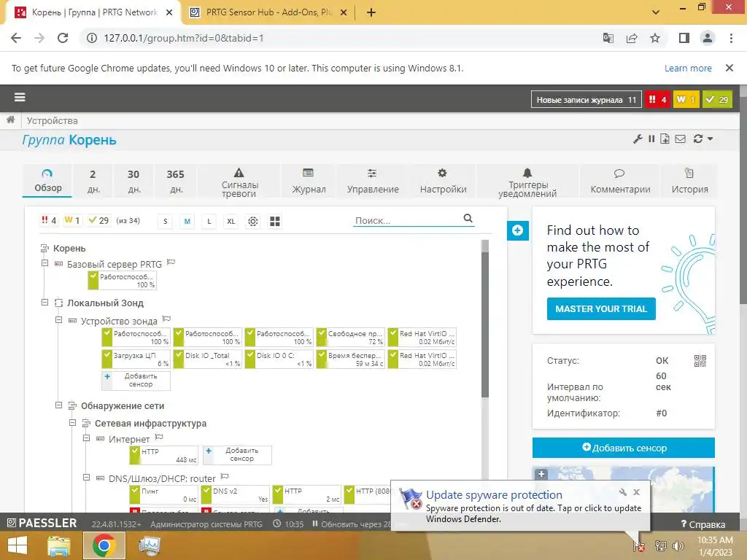Open the 30 дн. tab
Screen dimensions: 747x560
134,181
